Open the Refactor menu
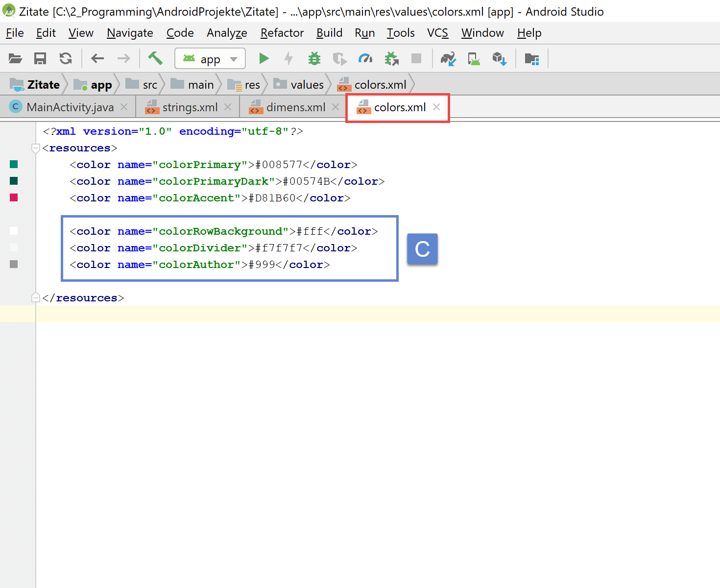720x588 pixels. 282,33
